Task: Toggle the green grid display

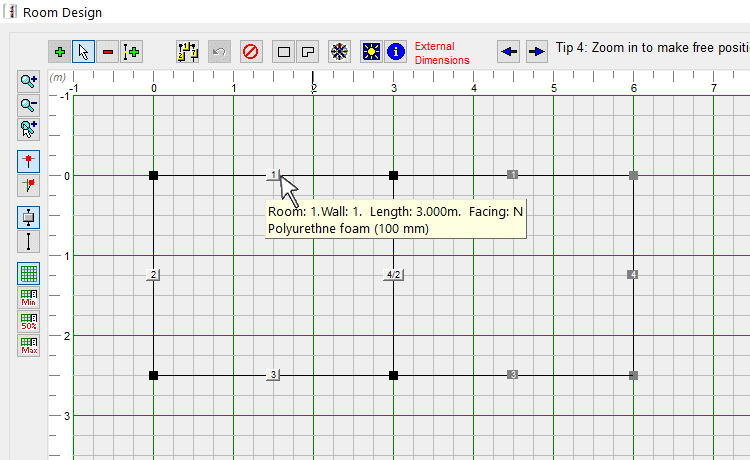Action: [x=28, y=274]
